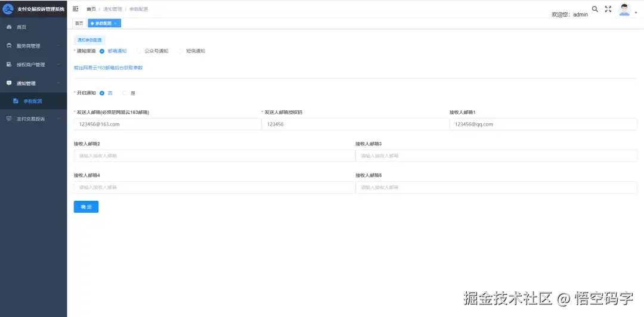Click the 支付交易投诉管理系统 title
This screenshot has height=317, width=644.
click(41, 9)
